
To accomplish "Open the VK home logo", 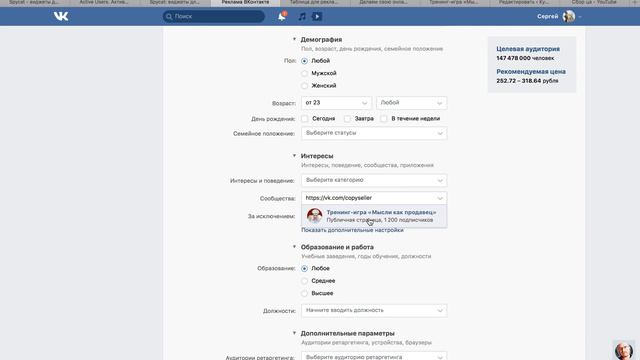I will [61, 16].
